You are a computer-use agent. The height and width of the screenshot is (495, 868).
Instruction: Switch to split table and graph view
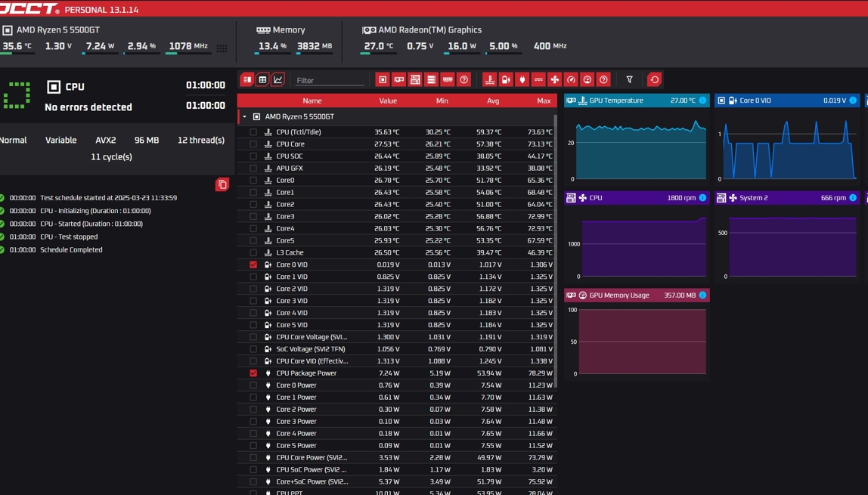(x=247, y=79)
